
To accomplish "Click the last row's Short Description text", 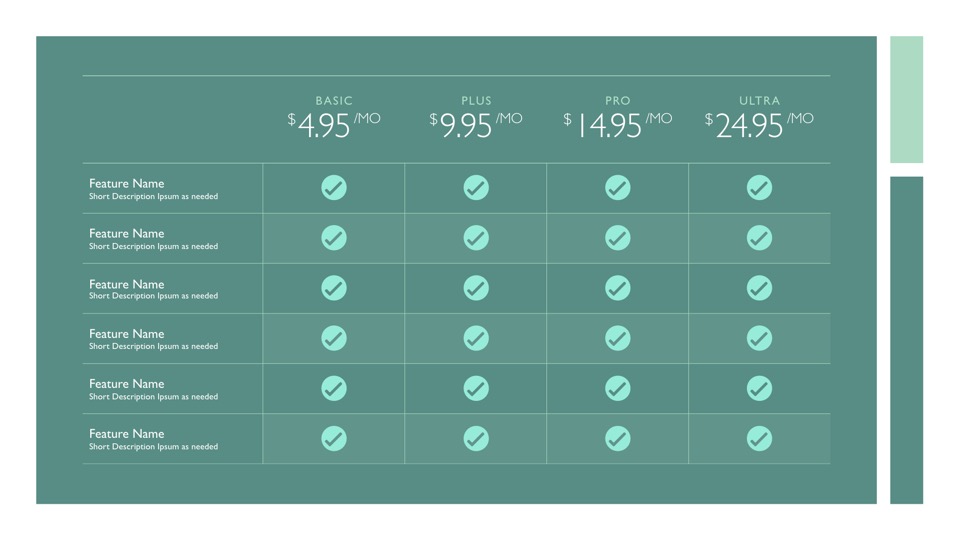I will tap(153, 447).
